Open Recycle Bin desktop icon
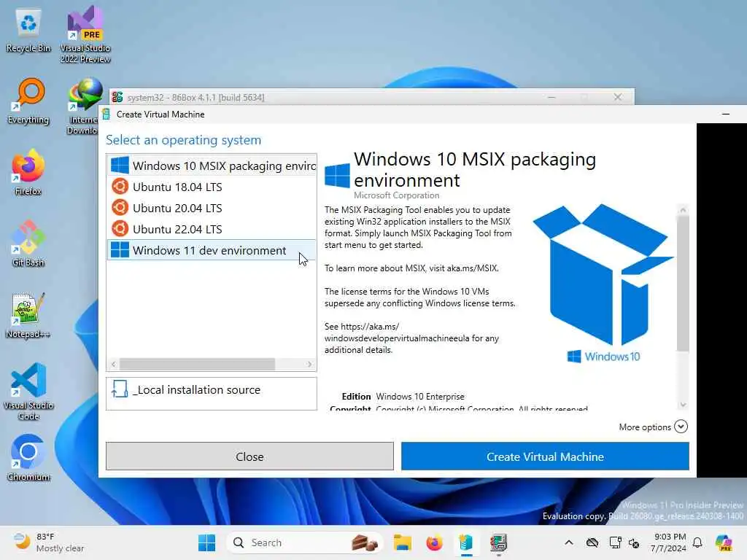Viewport: 747px width, 560px height. click(28, 31)
